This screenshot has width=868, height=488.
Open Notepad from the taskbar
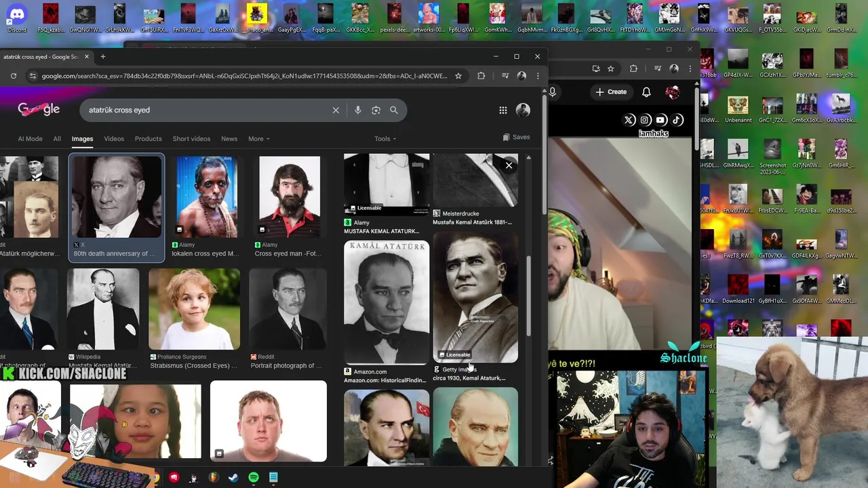[273, 478]
